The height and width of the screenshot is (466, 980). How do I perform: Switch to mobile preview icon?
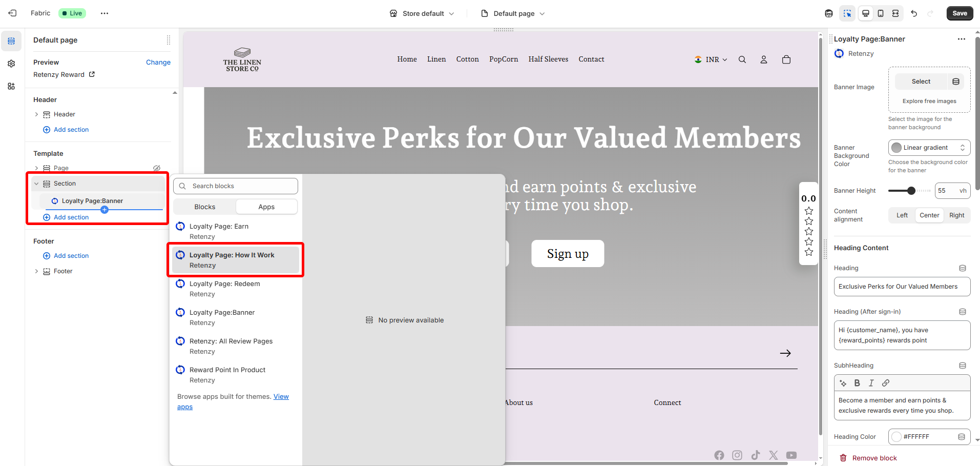[x=881, y=13]
